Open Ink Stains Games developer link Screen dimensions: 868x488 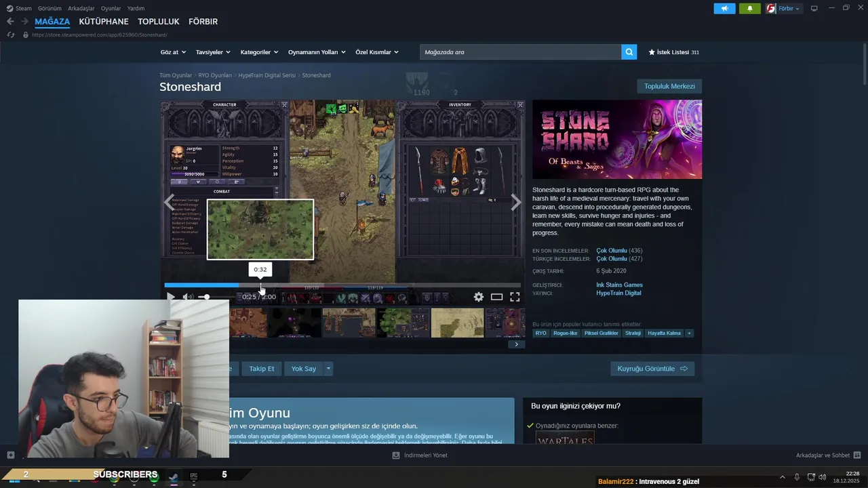click(x=619, y=285)
